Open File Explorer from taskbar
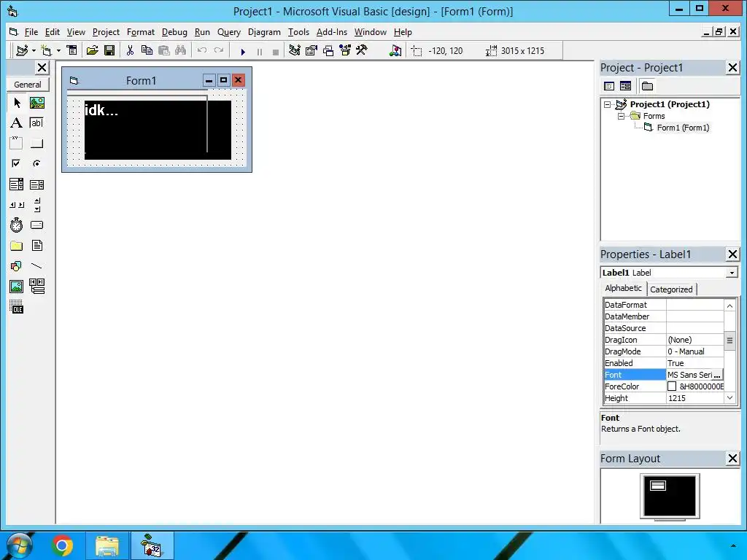This screenshot has width=747, height=560. [x=107, y=545]
